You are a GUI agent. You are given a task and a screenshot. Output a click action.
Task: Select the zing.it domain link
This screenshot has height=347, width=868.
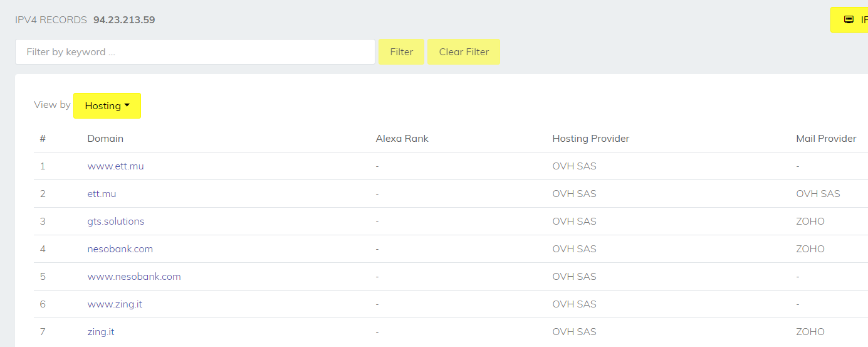tap(100, 332)
